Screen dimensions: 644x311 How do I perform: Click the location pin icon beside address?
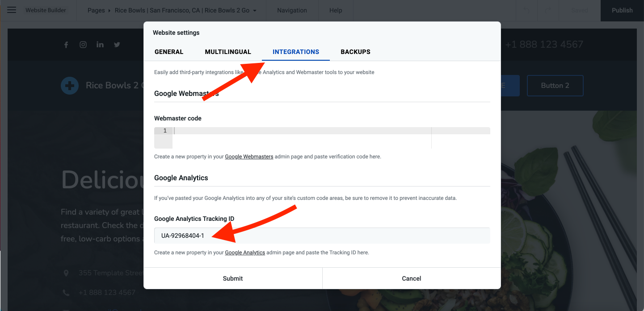coord(67,273)
